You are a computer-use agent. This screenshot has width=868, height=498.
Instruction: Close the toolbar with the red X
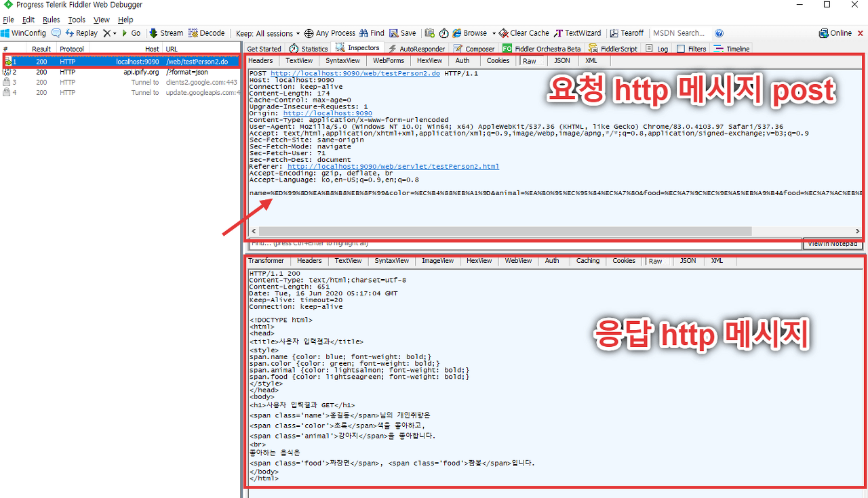[x=859, y=33]
